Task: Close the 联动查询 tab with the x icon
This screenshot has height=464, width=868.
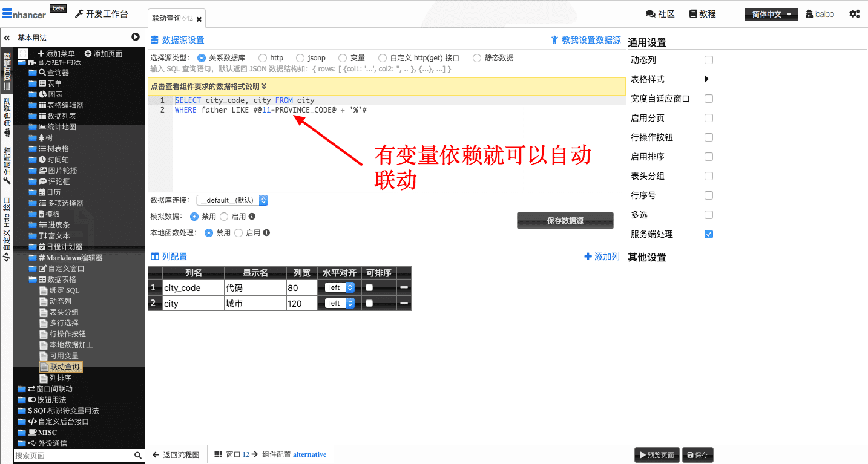Action: pyautogui.click(x=199, y=19)
